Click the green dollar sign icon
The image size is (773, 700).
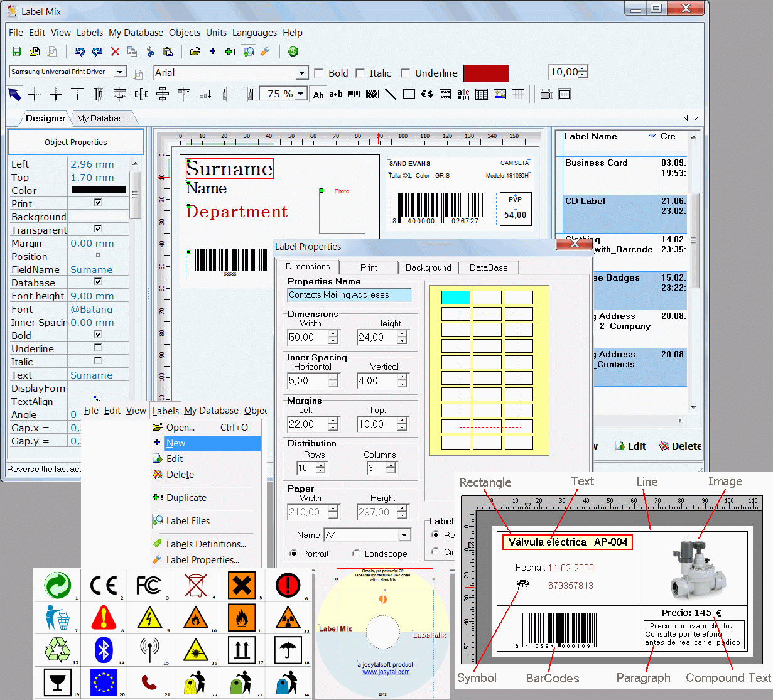[x=293, y=51]
